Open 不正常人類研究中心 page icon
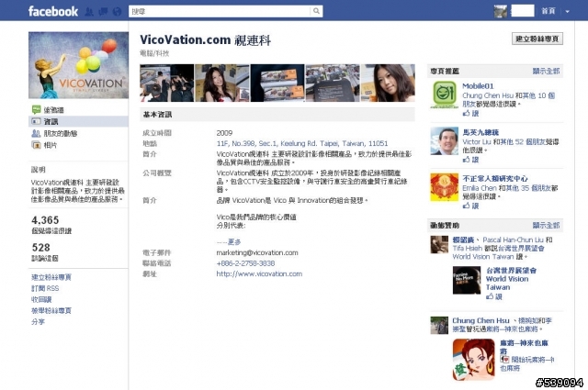 pos(445,187)
